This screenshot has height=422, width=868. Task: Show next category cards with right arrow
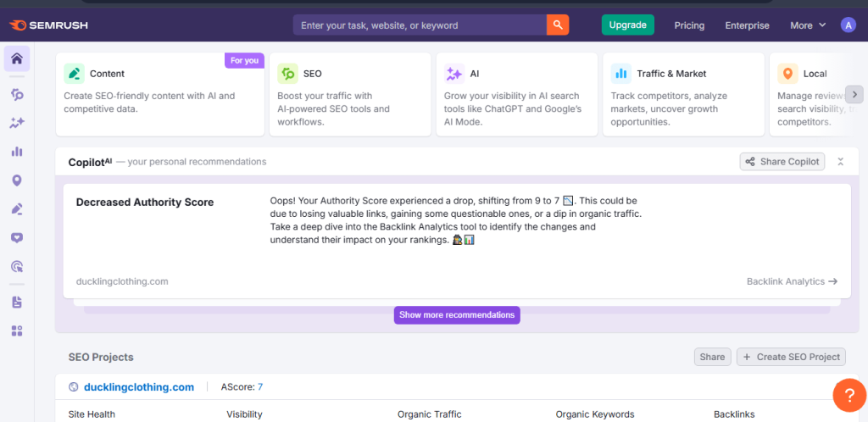[x=854, y=95]
